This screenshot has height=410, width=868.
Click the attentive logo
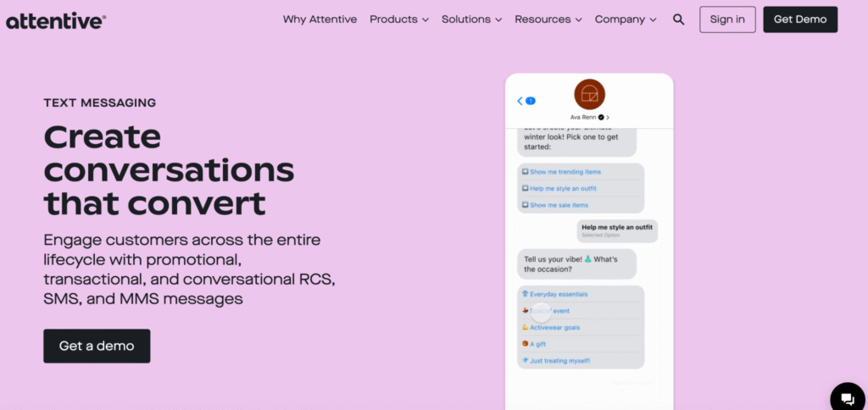(x=56, y=21)
